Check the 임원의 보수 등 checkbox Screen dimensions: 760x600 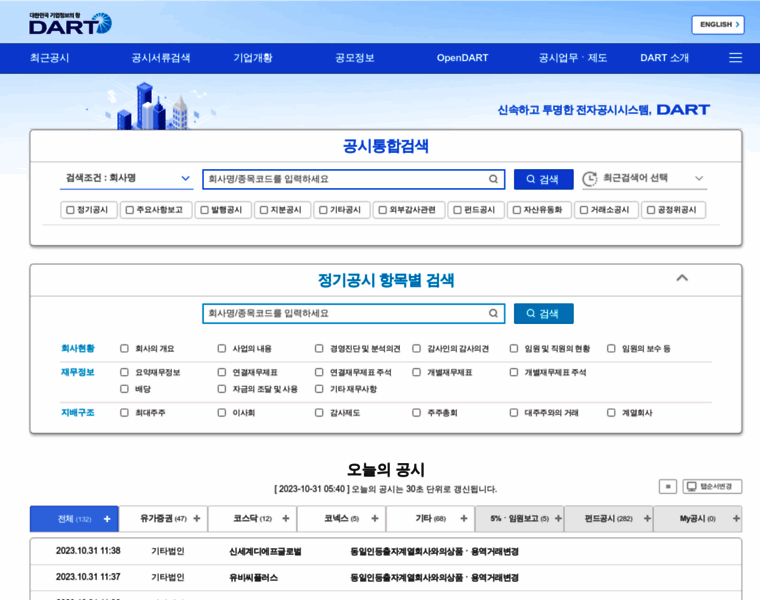(x=611, y=348)
